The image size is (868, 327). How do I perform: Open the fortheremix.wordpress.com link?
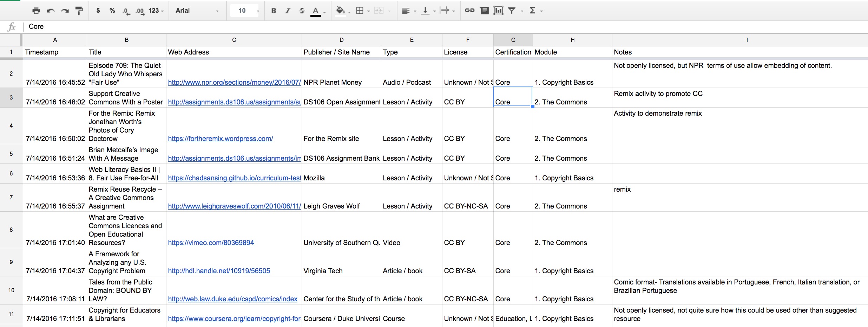point(220,139)
